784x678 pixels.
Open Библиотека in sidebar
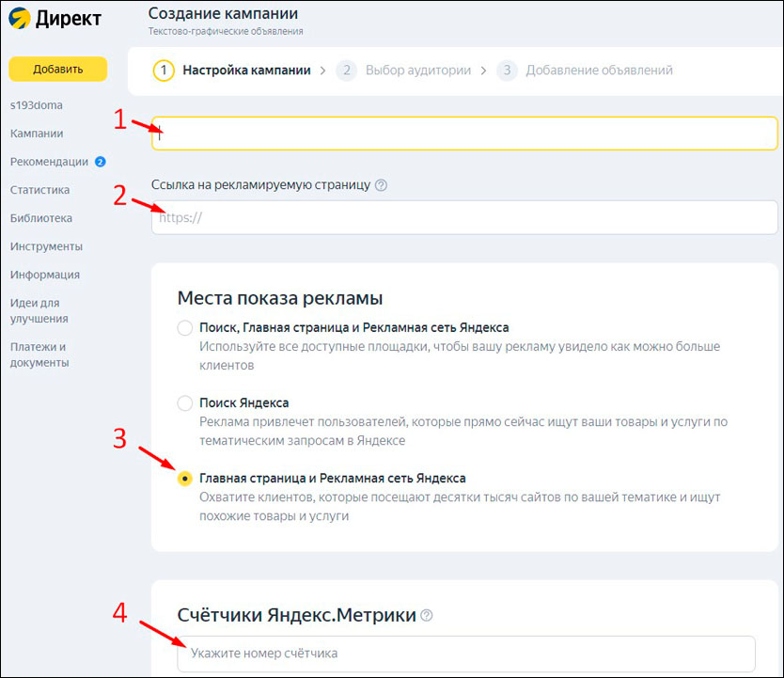pyautogui.click(x=41, y=218)
